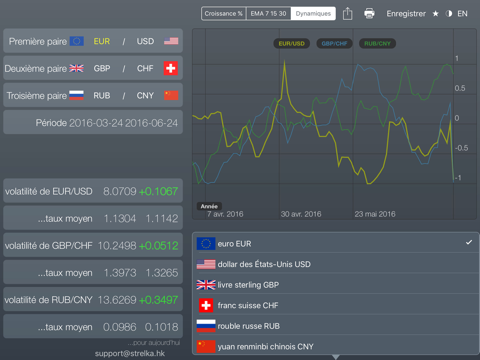
Task: Toggle the EUR/USD chart legend
Action: click(292, 44)
